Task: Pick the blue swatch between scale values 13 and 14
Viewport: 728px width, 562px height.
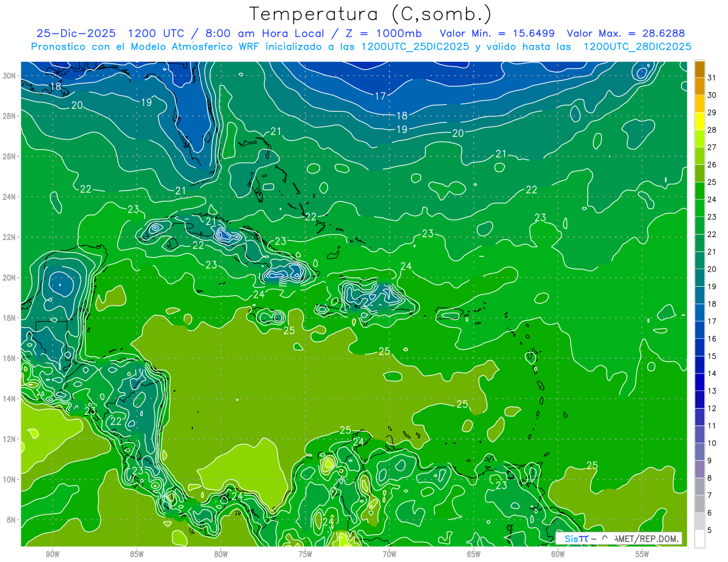Action: coord(699,383)
